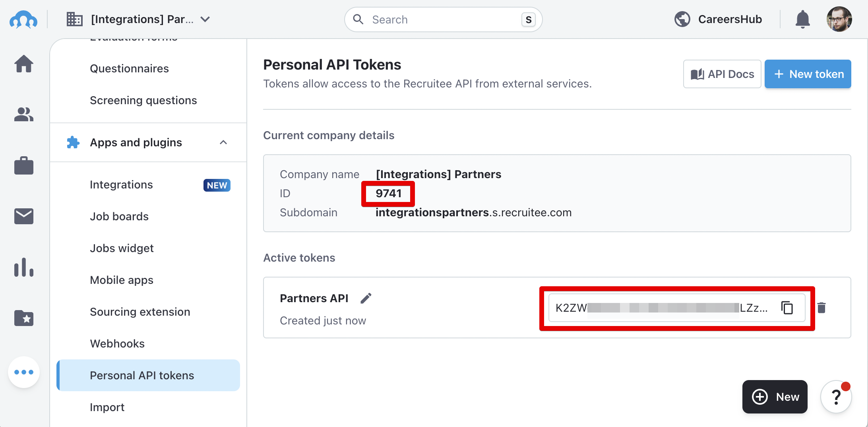Delete the Partners API token
This screenshot has height=427, width=868.
click(821, 308)
